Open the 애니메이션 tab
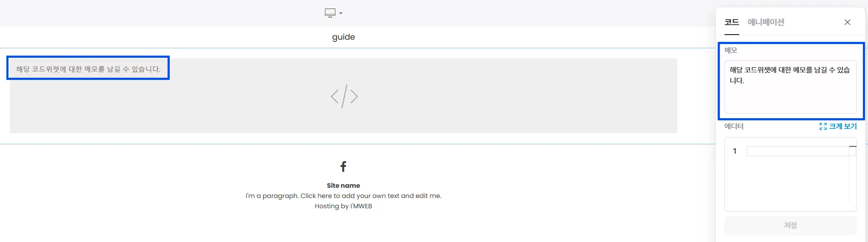This screenshot has height=242, width=868. coord(766,22)
